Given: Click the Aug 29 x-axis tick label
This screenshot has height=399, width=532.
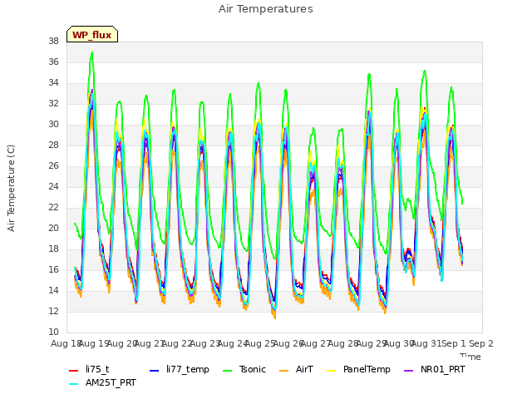Looking at the screenshot, I should coord(371,343).
